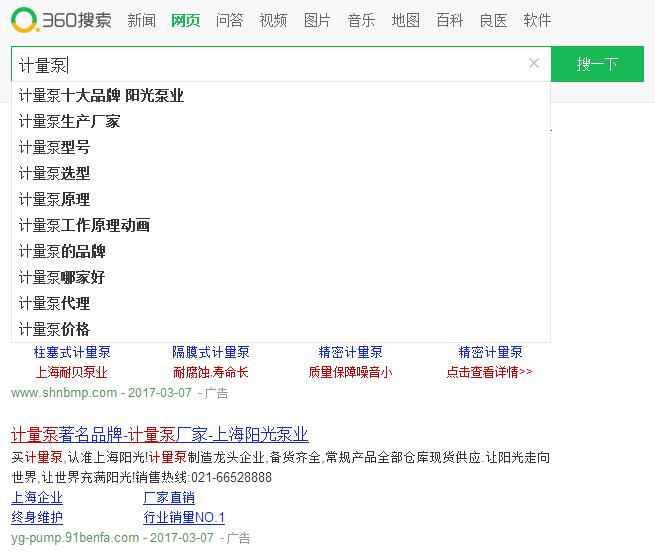Switch to the 地图 tab

406,20
